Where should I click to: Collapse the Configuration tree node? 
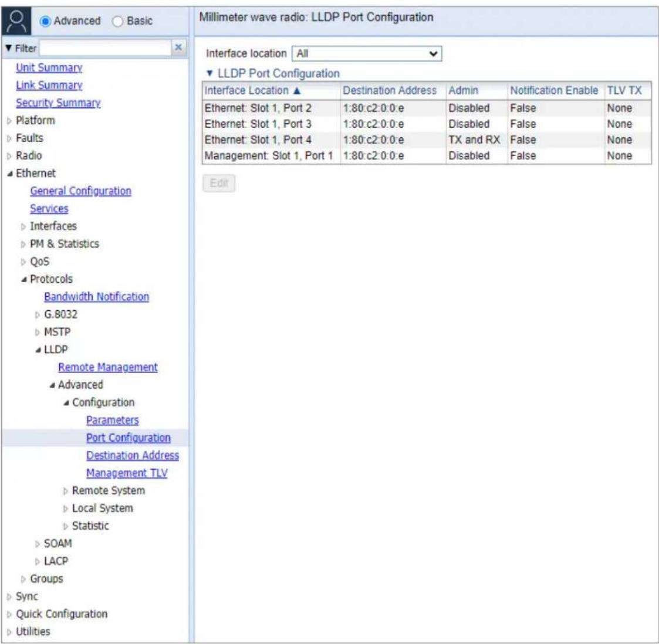[66, 403]
